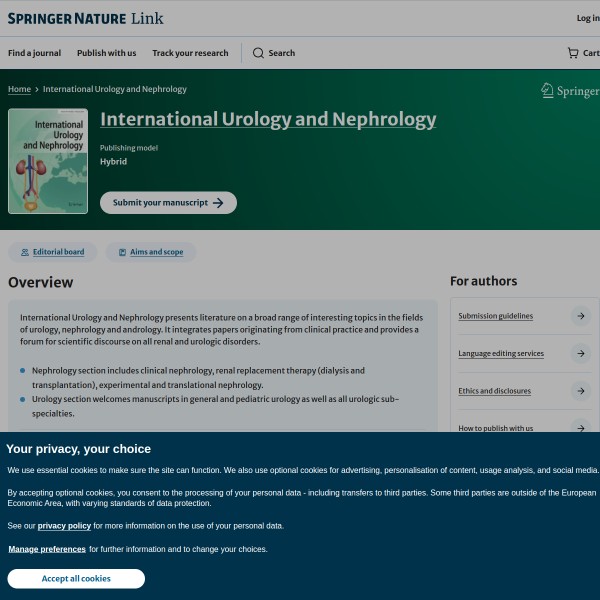Click the Springer Nature Link logo
600x600 pixels.
[85, 18]
